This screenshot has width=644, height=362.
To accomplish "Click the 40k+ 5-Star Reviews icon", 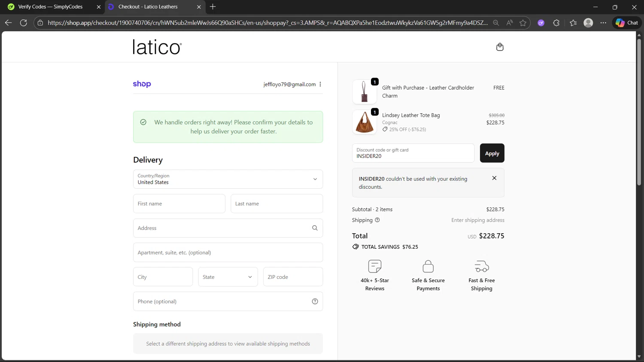I will tap(375, 266).
